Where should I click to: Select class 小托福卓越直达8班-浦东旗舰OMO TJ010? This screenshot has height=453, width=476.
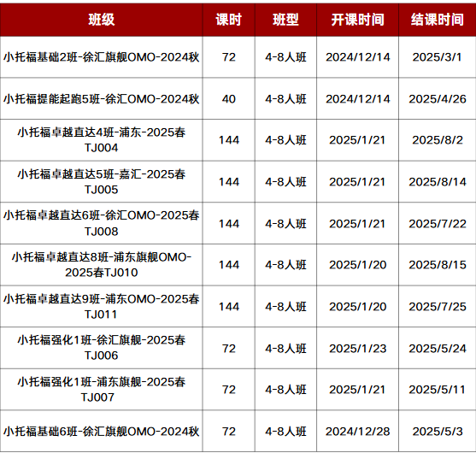point(102,265)
